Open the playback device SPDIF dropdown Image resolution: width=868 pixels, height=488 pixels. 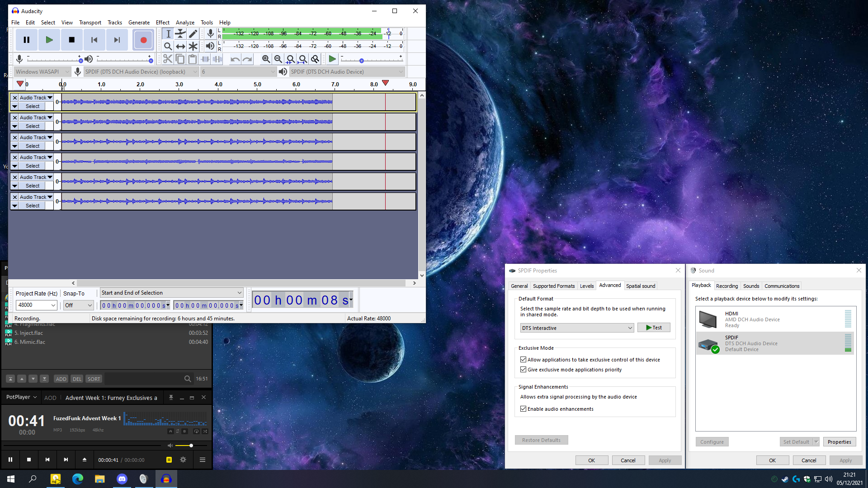pyautogui.click(x=347, y=71)
